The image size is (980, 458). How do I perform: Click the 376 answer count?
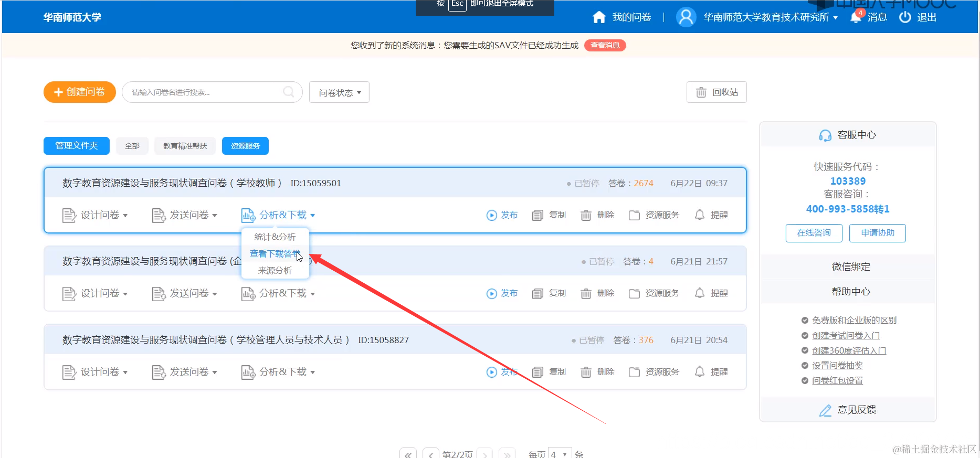coord(646,340)
